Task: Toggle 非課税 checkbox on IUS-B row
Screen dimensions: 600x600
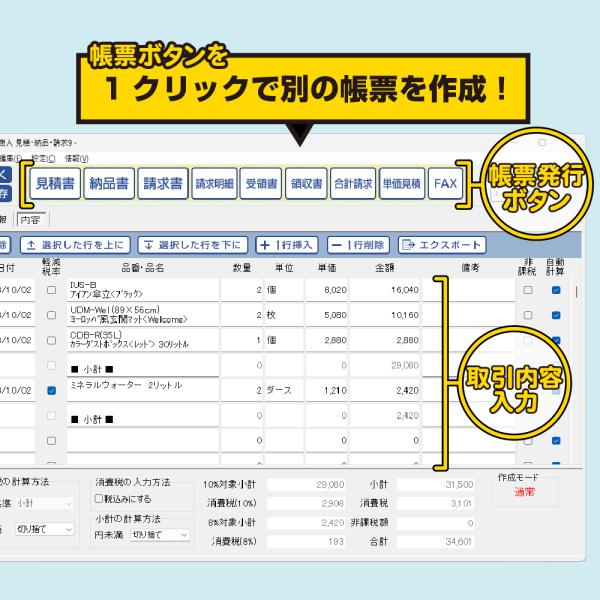Action: [x=528, y=290]
